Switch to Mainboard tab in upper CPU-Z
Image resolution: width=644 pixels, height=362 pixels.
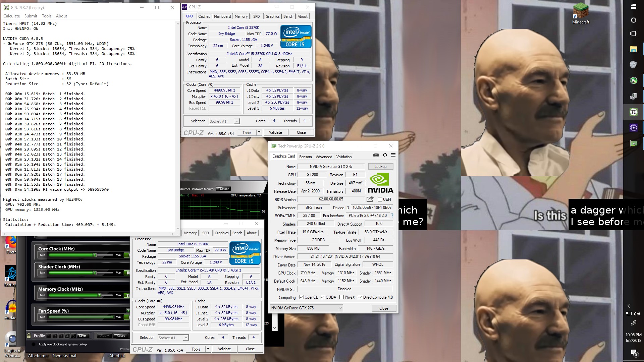point(222,16)
